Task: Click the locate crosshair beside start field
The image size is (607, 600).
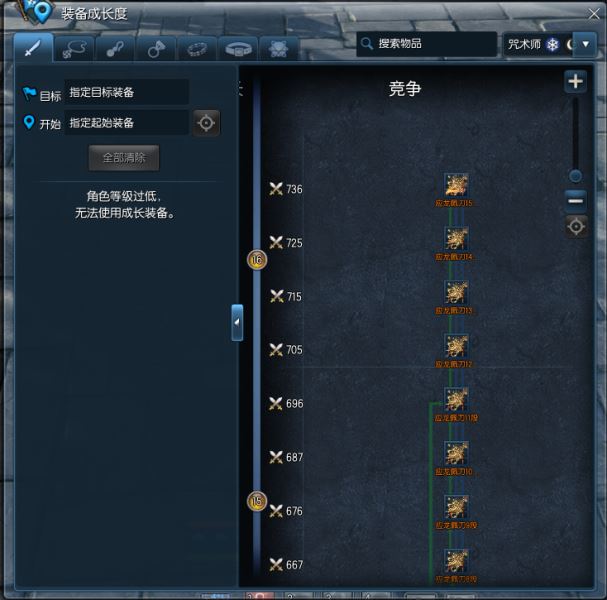Action: pos(206,123)
